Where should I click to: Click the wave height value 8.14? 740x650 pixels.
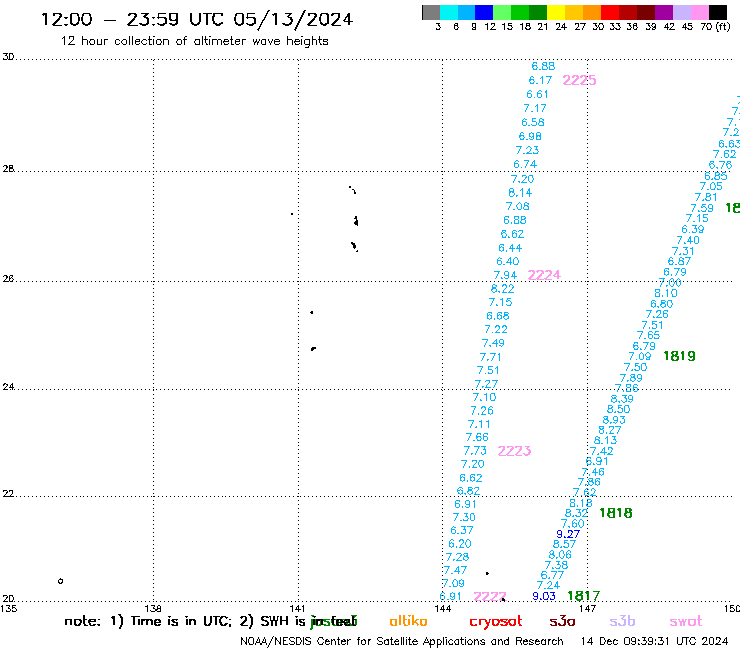tap(520, 193)
